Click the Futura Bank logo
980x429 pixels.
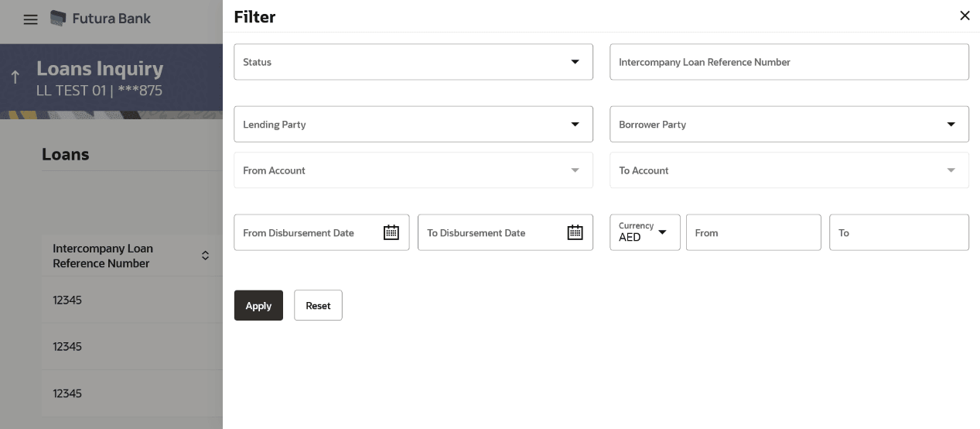coord(101,18)
